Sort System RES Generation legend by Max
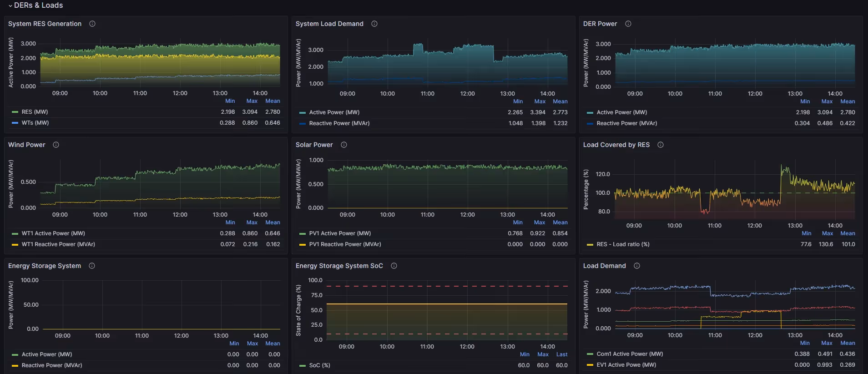 [x=252, y=101]
